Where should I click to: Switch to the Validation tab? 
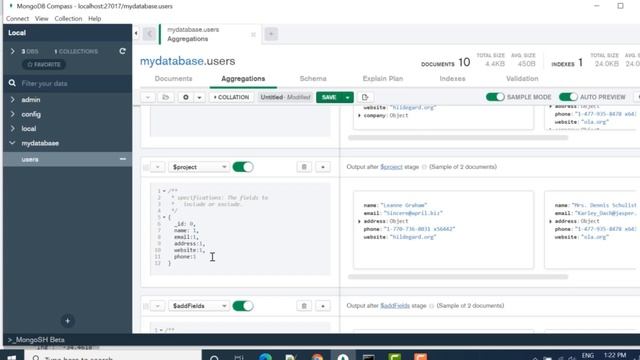(x=522, y=79)
